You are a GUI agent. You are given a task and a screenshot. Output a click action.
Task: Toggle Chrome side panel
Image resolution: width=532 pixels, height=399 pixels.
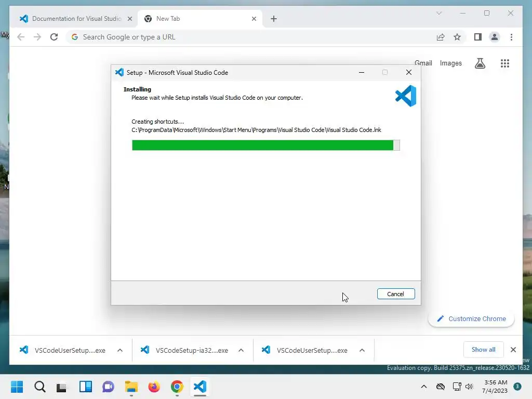(478, 37)
